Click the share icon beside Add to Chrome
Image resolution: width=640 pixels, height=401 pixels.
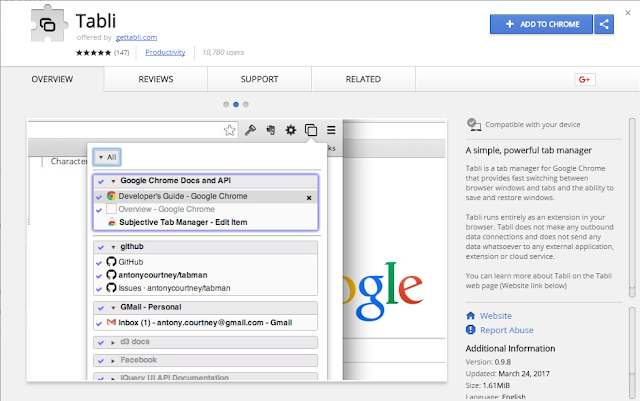pos(604,24)
